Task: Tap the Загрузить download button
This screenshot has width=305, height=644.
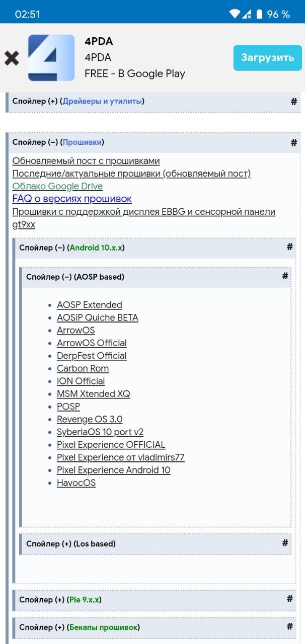Action: pyautogui.click(x=267, y=57)
